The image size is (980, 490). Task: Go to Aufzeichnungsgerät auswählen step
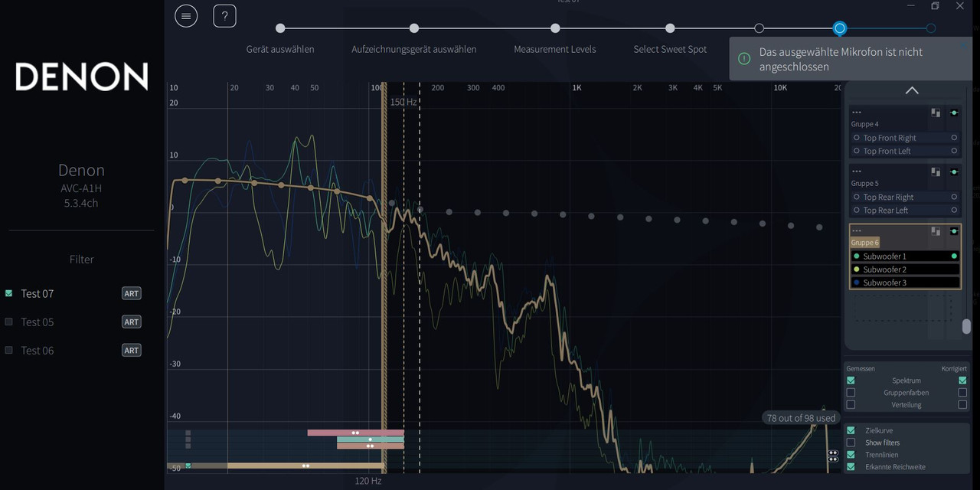point(414,28)
